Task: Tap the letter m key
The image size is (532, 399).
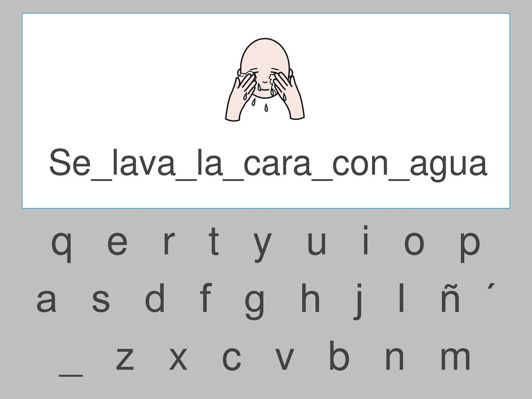Action: (x=455, y=358)
